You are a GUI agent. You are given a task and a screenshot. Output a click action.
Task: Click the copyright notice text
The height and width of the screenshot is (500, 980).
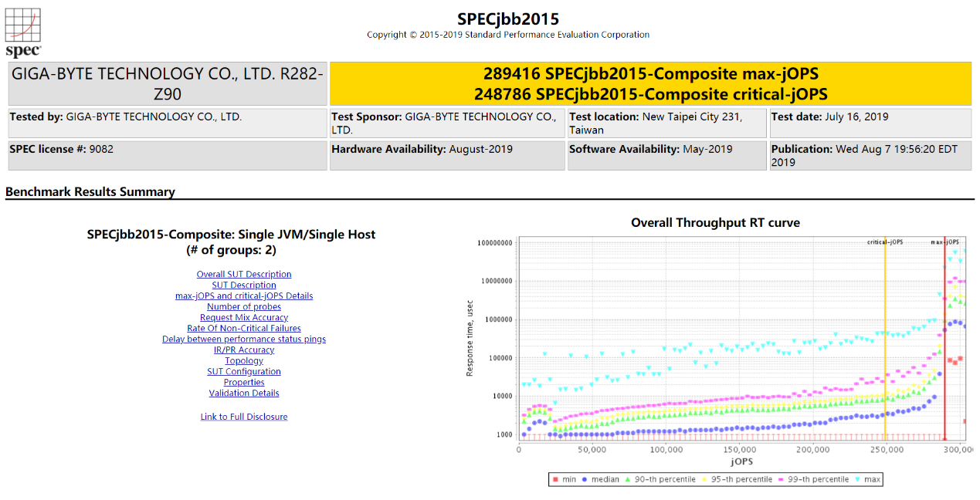[x=508, y=35]
